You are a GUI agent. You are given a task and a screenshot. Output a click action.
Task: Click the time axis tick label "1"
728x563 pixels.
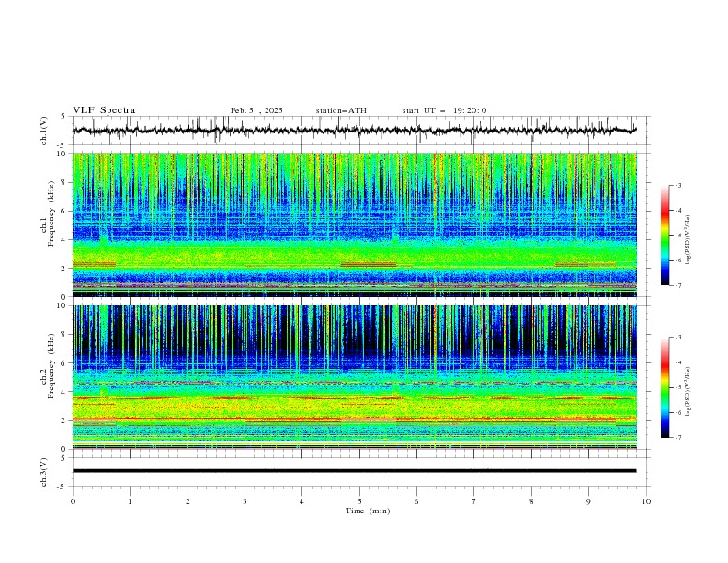(130, 501)
